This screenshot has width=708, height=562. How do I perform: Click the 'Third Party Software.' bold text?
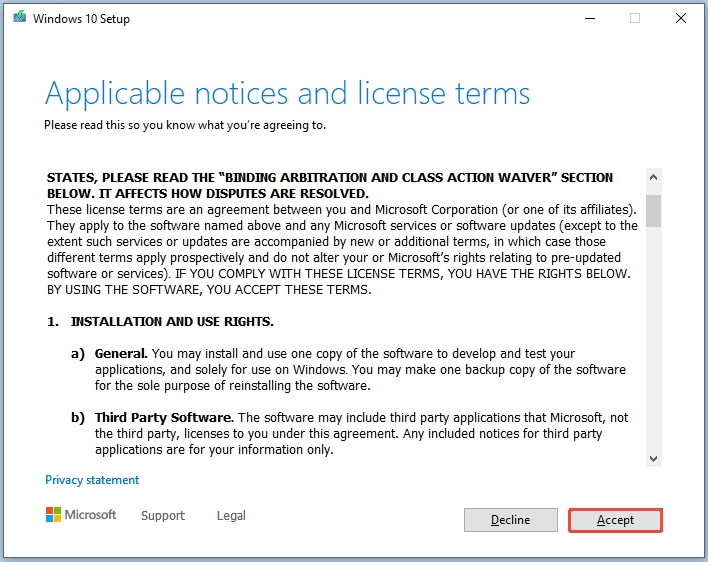coord(164,418)
